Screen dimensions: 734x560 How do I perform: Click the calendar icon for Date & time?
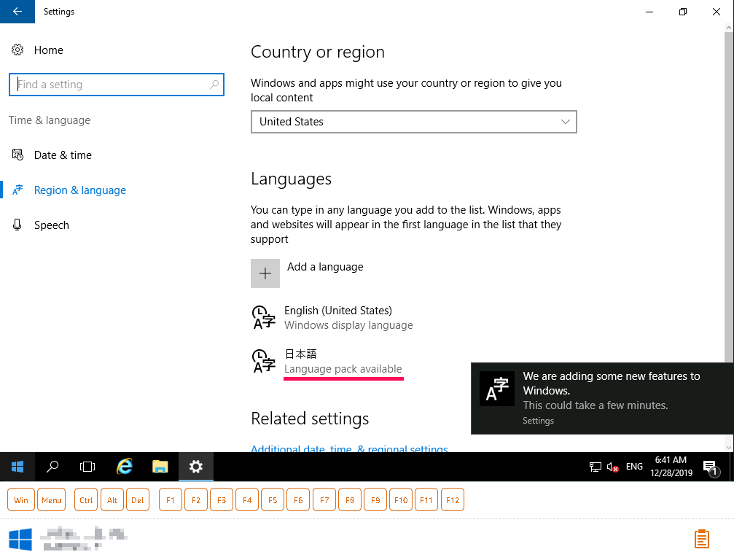(x=17, y=155)
